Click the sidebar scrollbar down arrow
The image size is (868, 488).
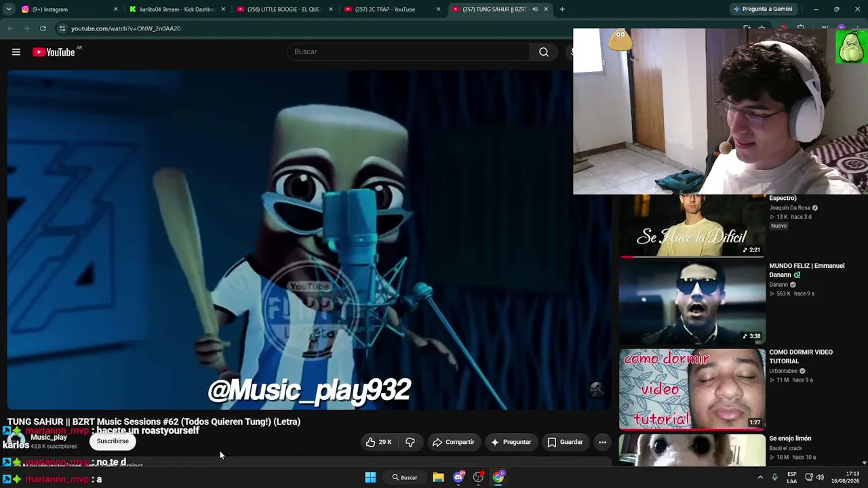(865, 462)
